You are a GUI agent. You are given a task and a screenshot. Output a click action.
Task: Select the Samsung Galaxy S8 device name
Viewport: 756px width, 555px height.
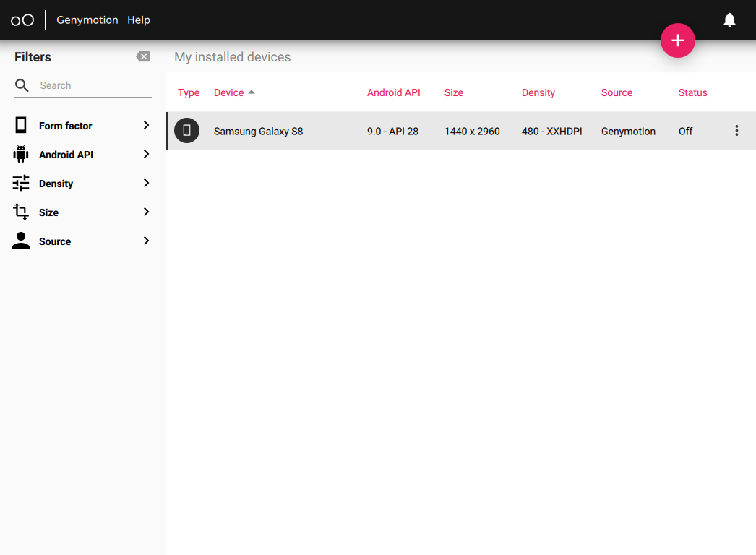click(x=259, y=131)
